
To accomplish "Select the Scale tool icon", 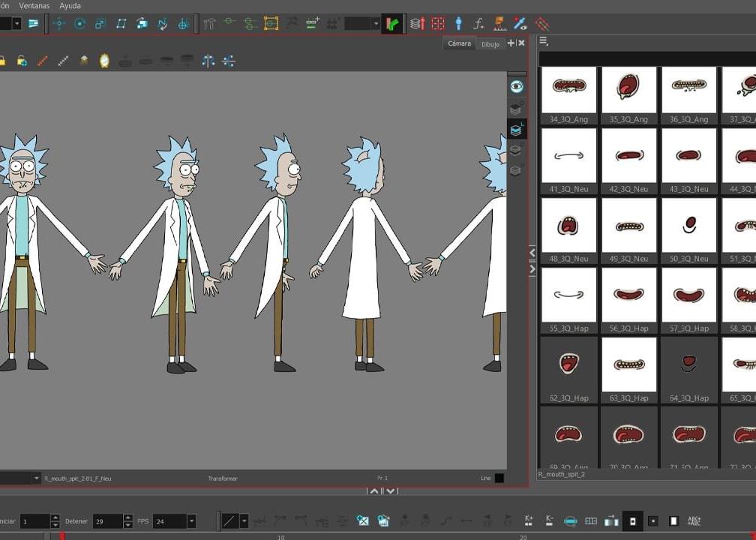I will pos(100,24).
